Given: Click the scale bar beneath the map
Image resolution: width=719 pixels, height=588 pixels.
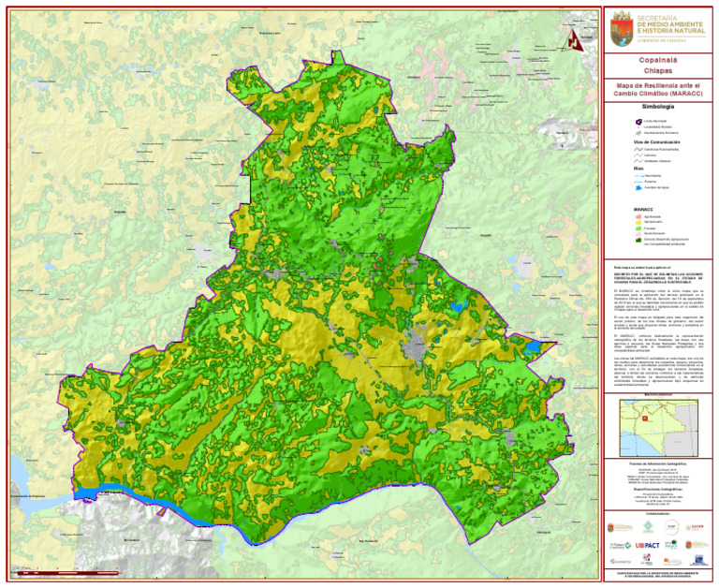Looking at the screenshot, I should (67, 572).
